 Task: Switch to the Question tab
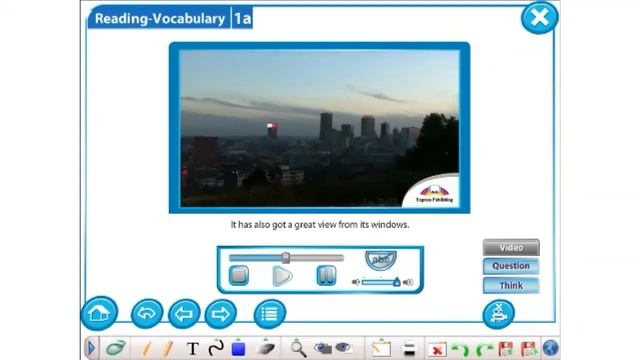click(x=511, y=266)
